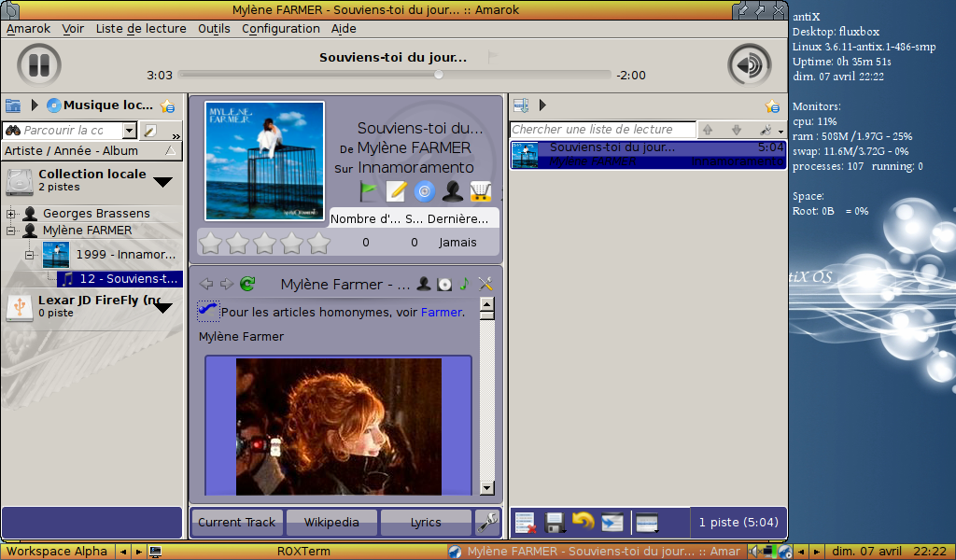Image resolution: width=956 pixels, height=560 pixels.
Task: Set track rating to two stars
Action: point(237,243)
